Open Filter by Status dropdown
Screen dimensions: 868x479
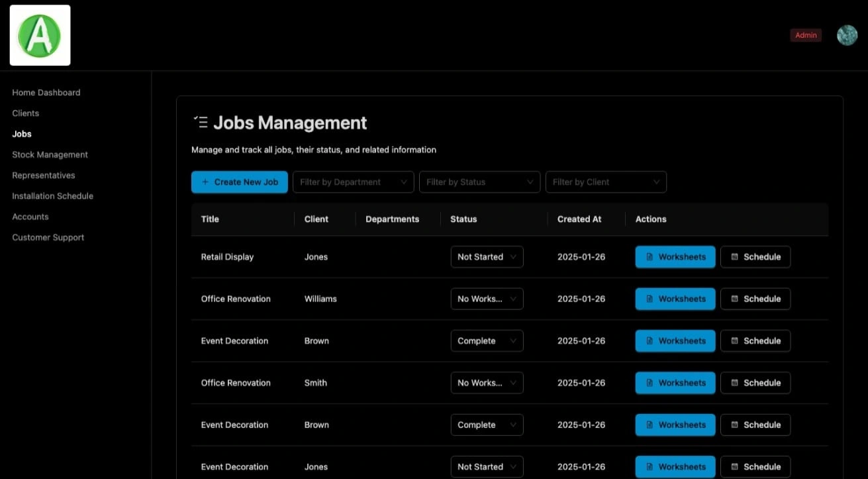pos(479,182)
